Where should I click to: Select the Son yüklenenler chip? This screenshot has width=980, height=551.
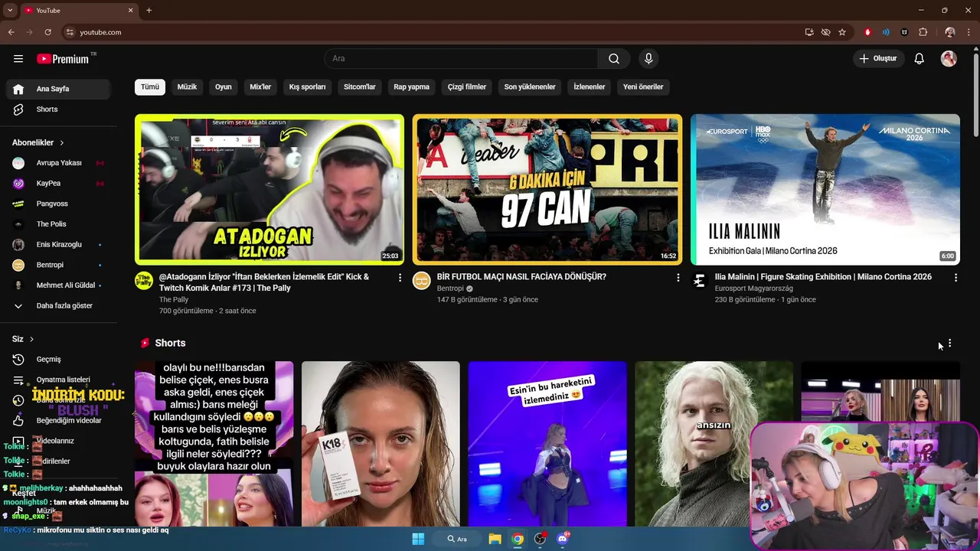tap(530, 87)
